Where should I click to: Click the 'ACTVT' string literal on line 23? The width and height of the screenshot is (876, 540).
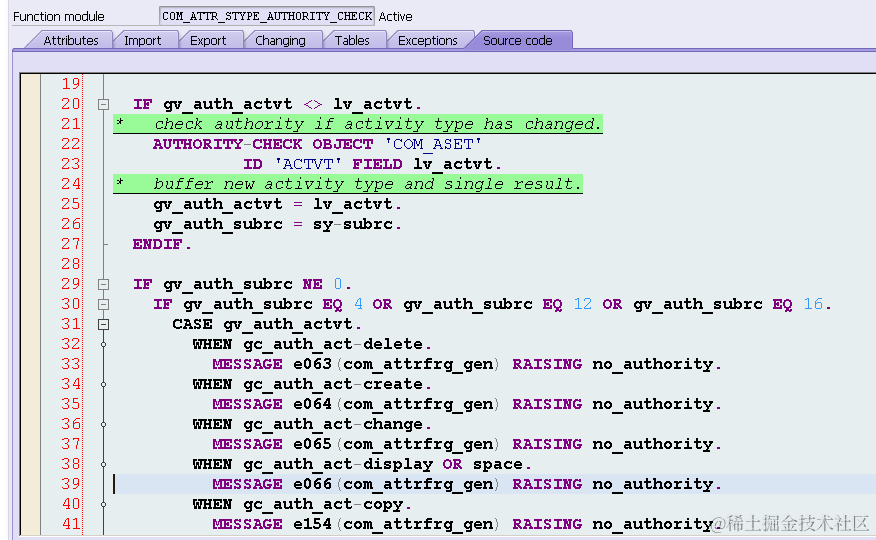pyautogui.click(x=308, y=164)
